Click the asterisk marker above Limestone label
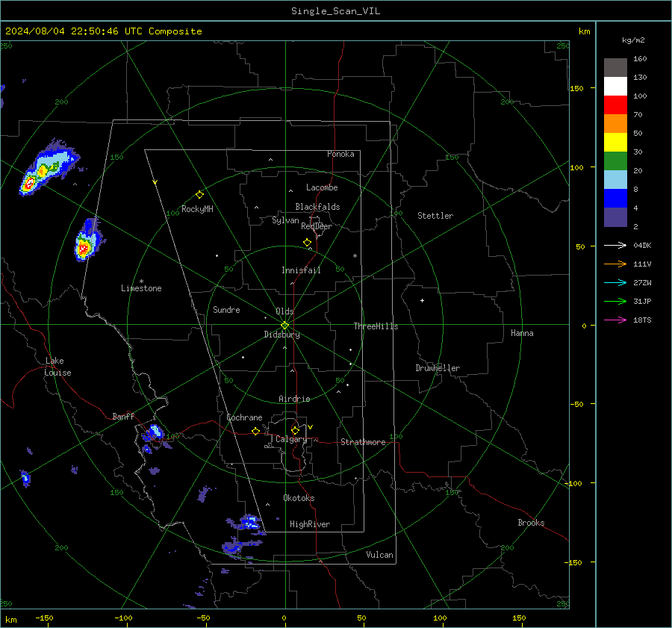Viewport: 672px width, 628px height. coord(141,282)
